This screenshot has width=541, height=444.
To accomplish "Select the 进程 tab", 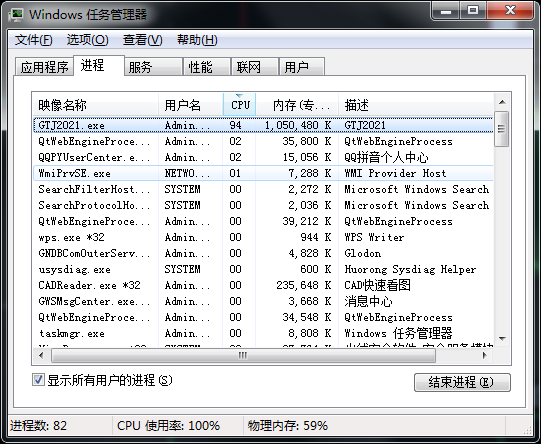I will [x=99, y=65].
